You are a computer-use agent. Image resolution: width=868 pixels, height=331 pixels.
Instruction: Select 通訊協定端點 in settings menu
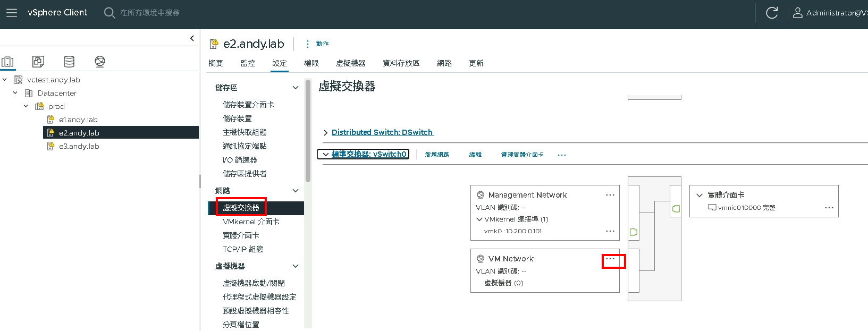coord(245,146)
